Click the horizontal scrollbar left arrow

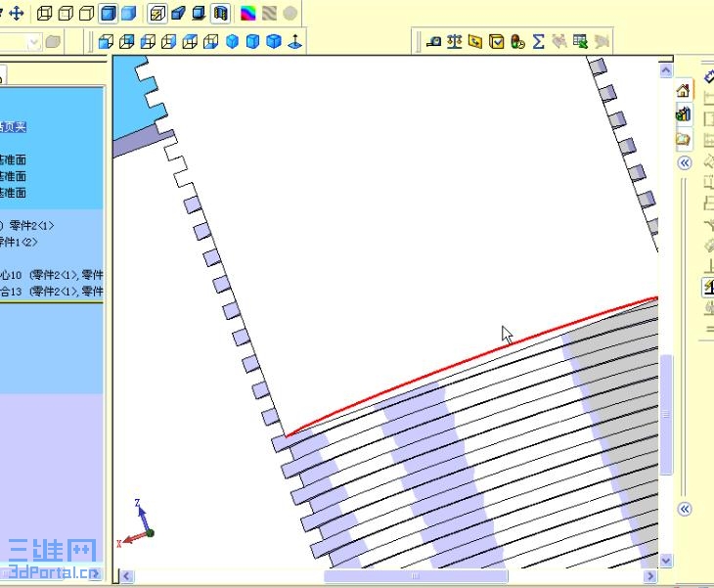127,576
